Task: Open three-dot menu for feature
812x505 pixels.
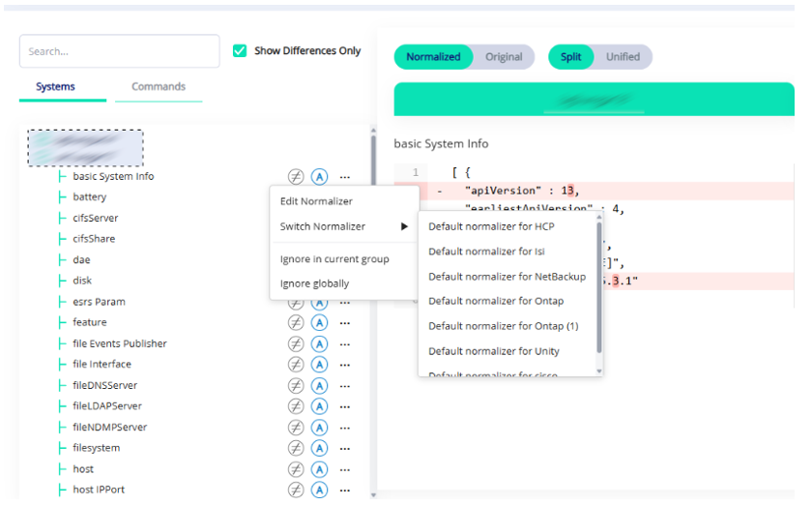Action: coord(345,323)
